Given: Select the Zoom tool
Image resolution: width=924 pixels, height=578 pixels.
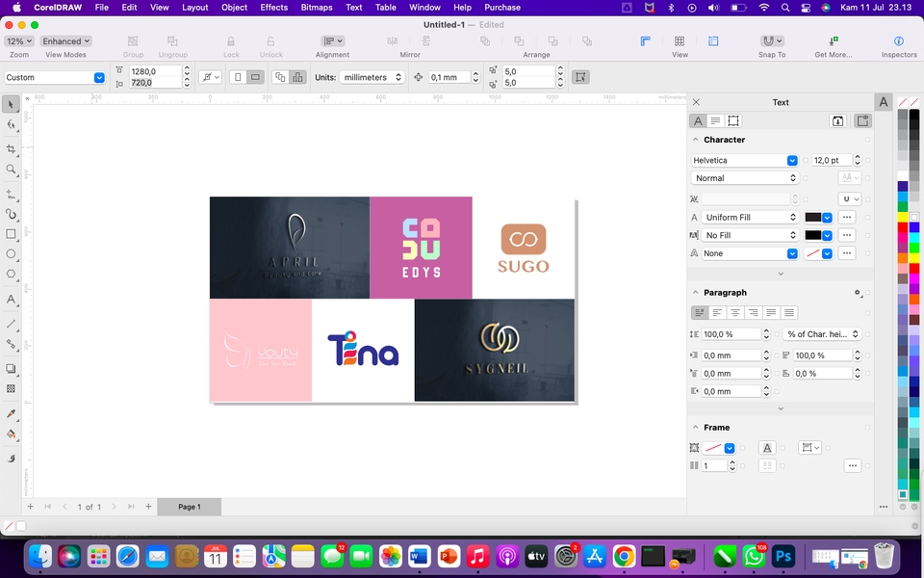Looking at the screenshot, I should click(x=12, y=171).
